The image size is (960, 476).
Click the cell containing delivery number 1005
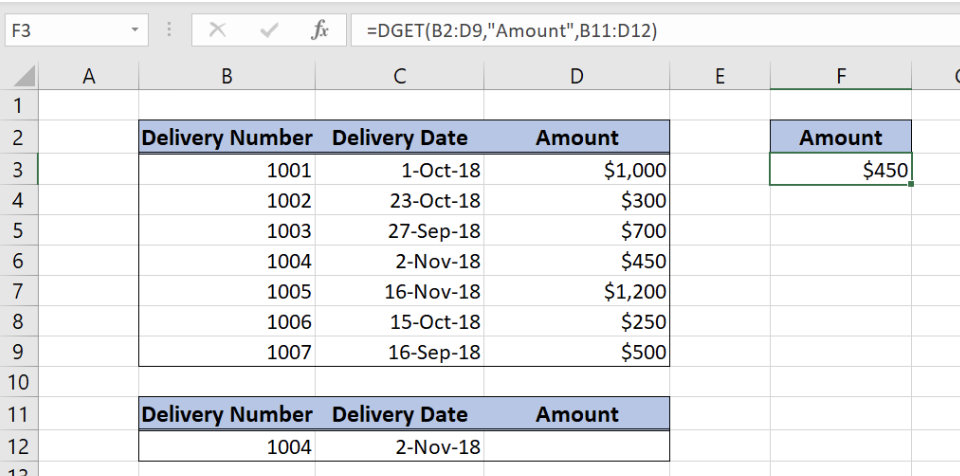coord(226,292)
